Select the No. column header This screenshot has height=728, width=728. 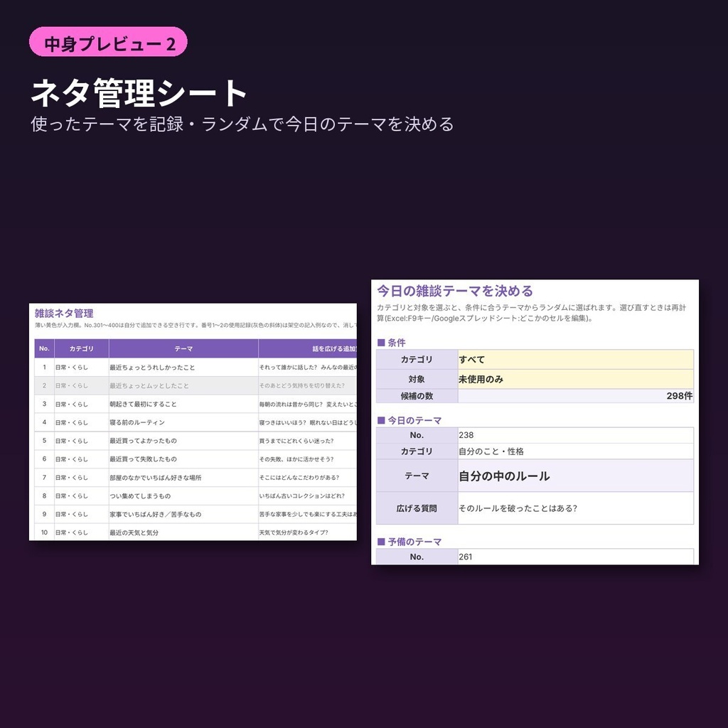point(45,348)
